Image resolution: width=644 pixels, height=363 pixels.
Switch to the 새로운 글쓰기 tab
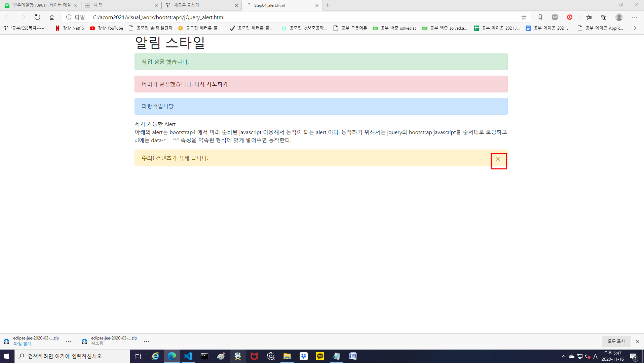coord(201,5)
